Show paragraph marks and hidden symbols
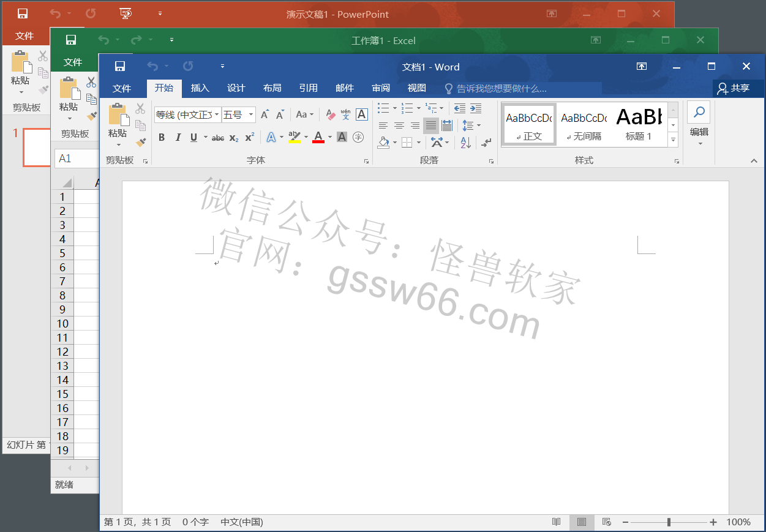 [486, 143]
